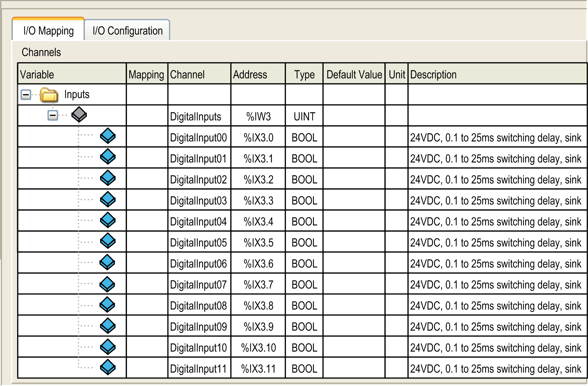This screenshot has height=386, width=588.
Task: Select the I/O Mapping tab
Action: click(48, 31)
